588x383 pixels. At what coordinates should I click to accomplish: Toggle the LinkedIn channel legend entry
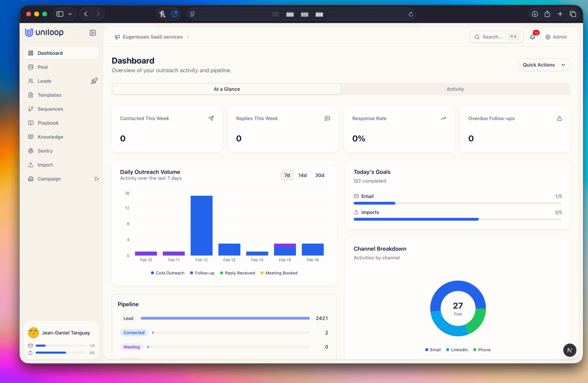click(x=457, y=350)
